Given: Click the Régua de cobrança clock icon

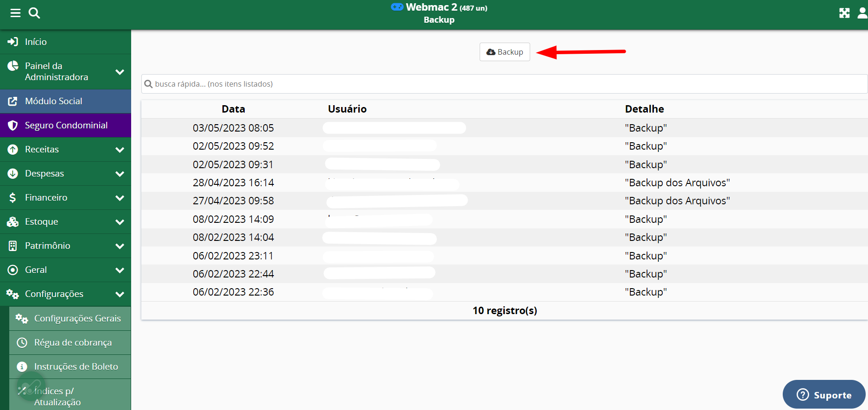Looking at the screenshot, I should tap(22, 343).
